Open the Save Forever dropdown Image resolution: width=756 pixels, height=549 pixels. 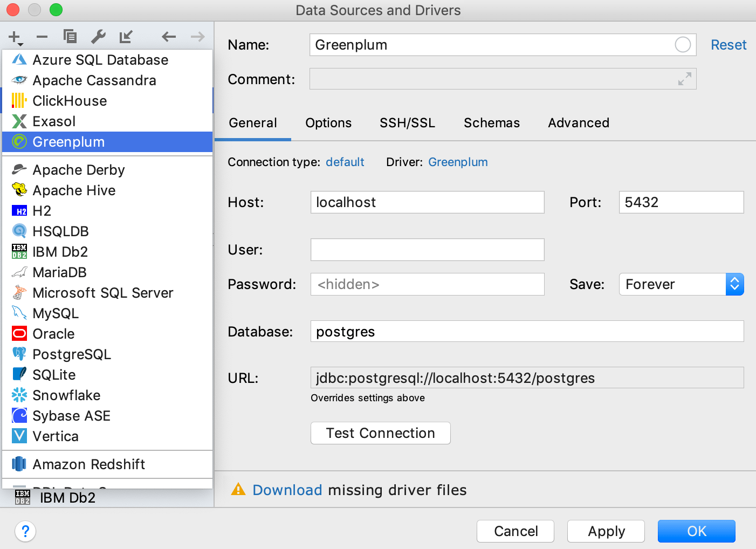tap(682, 284)
